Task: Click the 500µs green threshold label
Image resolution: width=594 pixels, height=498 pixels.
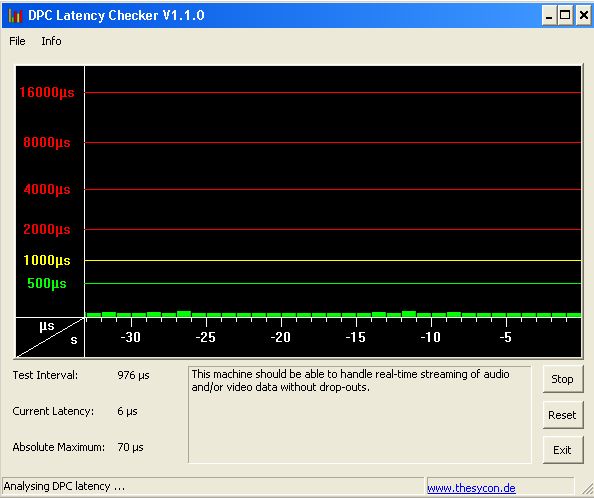Action: 47,283
